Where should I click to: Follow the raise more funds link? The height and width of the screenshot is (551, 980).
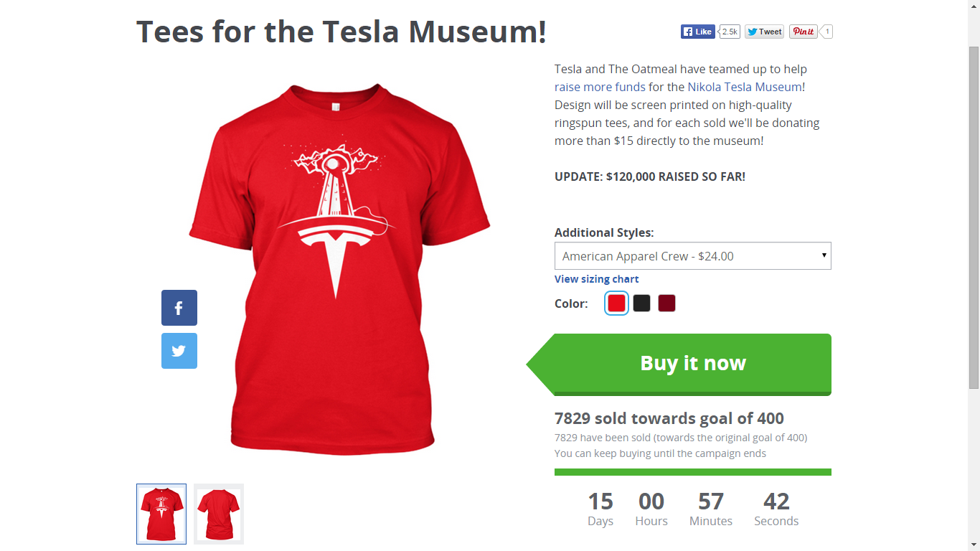[x=600, y=87]
